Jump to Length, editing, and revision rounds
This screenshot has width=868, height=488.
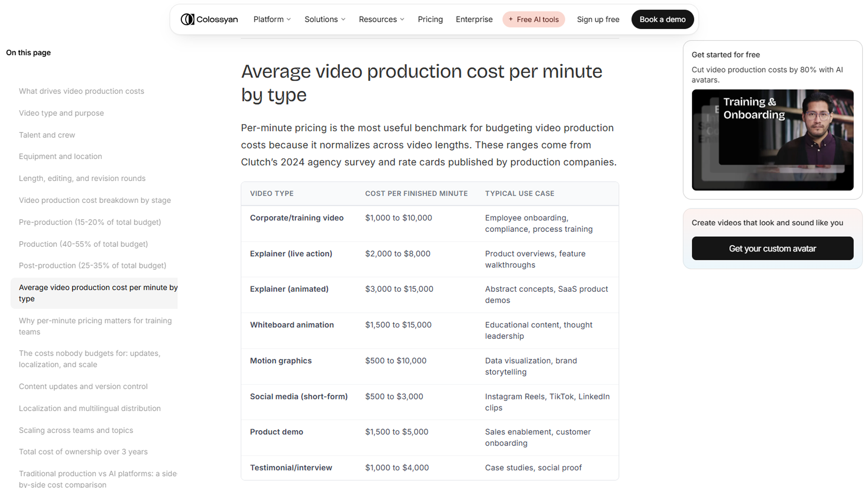tap(82, 178)
